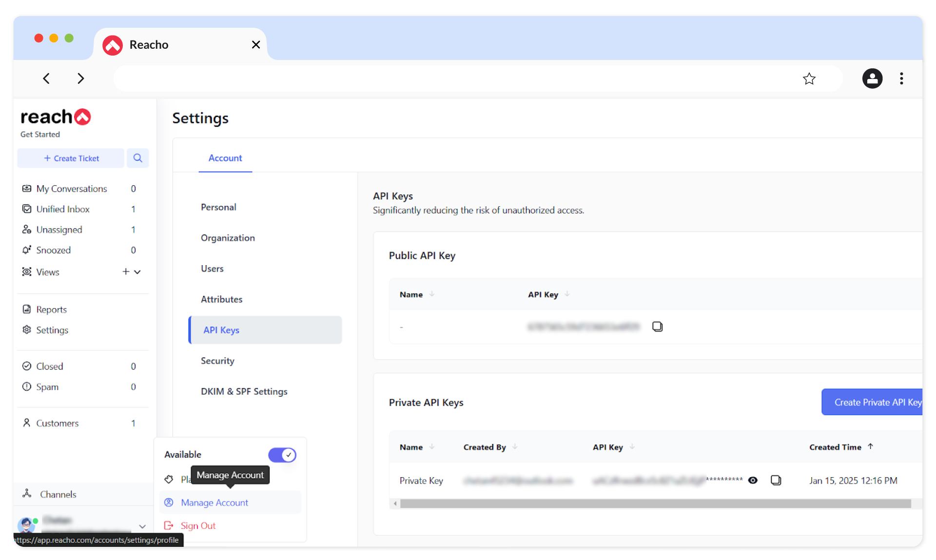Click plus icon to add a view
This screenshot has width=936, height=560.
[126, 272]
